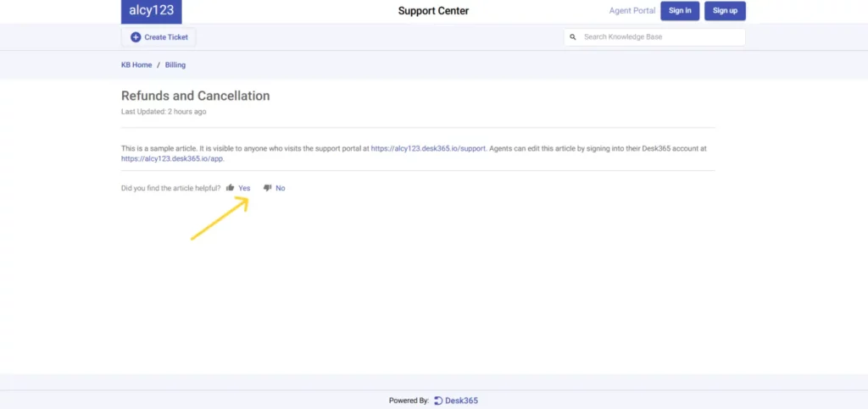Click the plus icon beside Create Ticket
The height and width of the screenshot is (409, 868).
pos(136,37)
